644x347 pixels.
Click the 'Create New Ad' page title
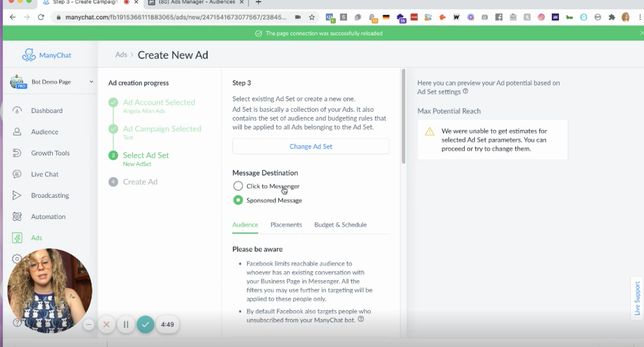[x=173, y=55]
